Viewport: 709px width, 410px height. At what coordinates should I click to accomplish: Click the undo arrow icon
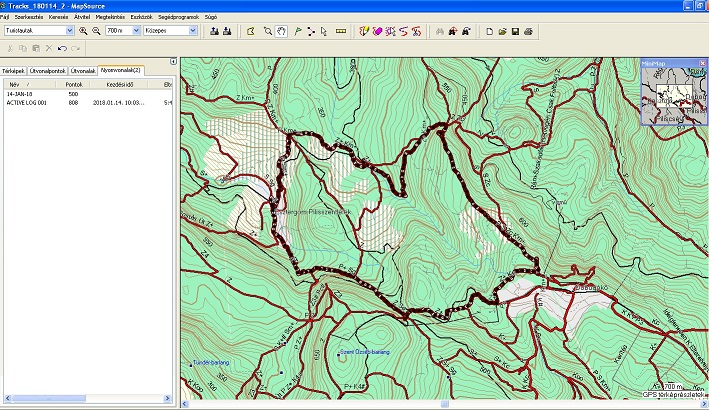(x=62, y=47)
